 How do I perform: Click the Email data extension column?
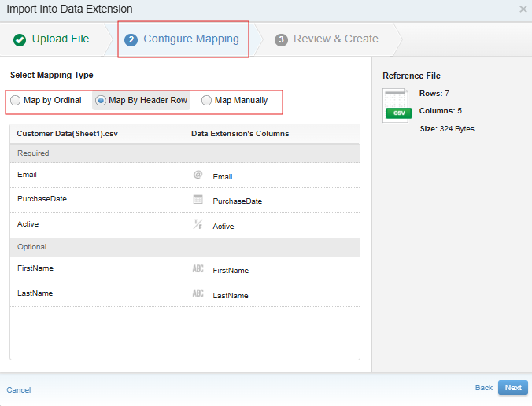[223, 177]
